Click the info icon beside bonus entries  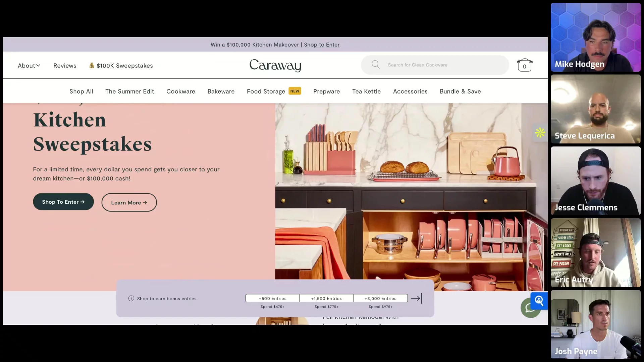click(131, 298)
